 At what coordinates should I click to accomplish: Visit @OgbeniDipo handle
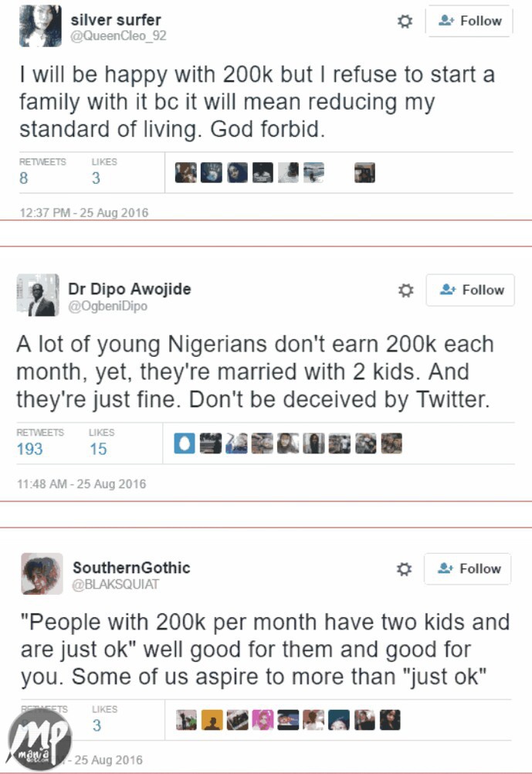pyautogui.click(x=107, y=306)
